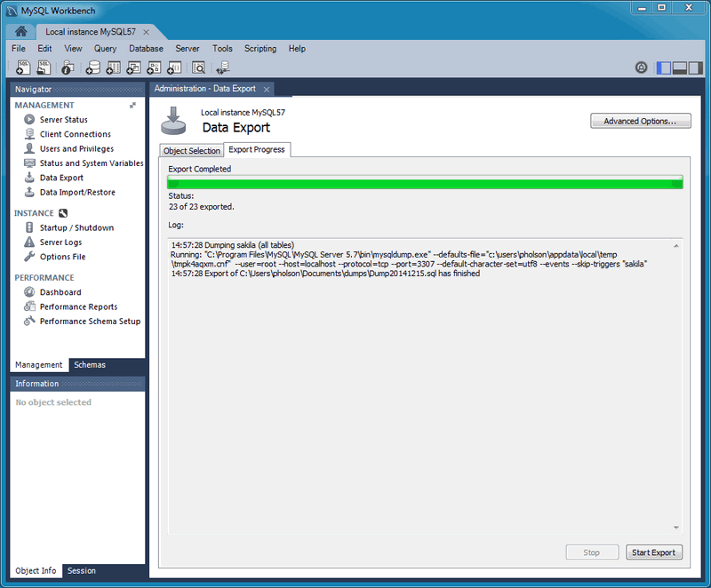Toggle the right sidebar panel visibility
Screen dimensions: 711x588
(695, 68)
